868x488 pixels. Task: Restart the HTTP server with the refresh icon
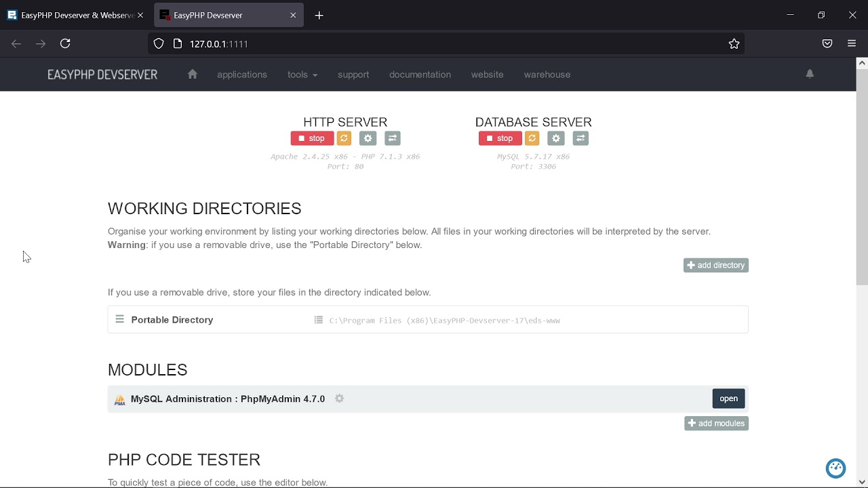pyautogui.click(x=344, y=139)
